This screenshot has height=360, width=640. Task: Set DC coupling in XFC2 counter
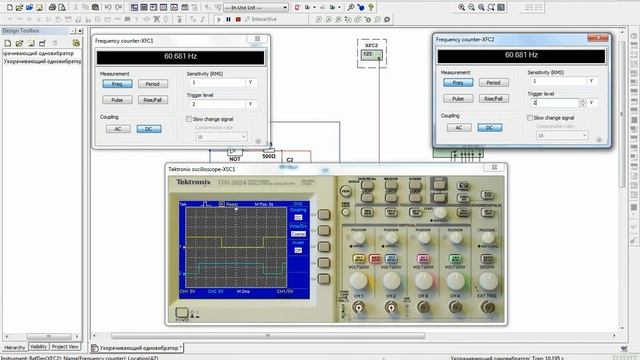coord(490,128)
